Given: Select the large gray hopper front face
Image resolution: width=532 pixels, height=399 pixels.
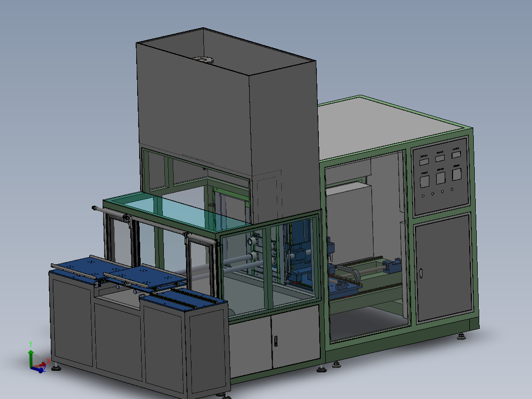Looking at the screenshot, I should [x=193, y=109].
